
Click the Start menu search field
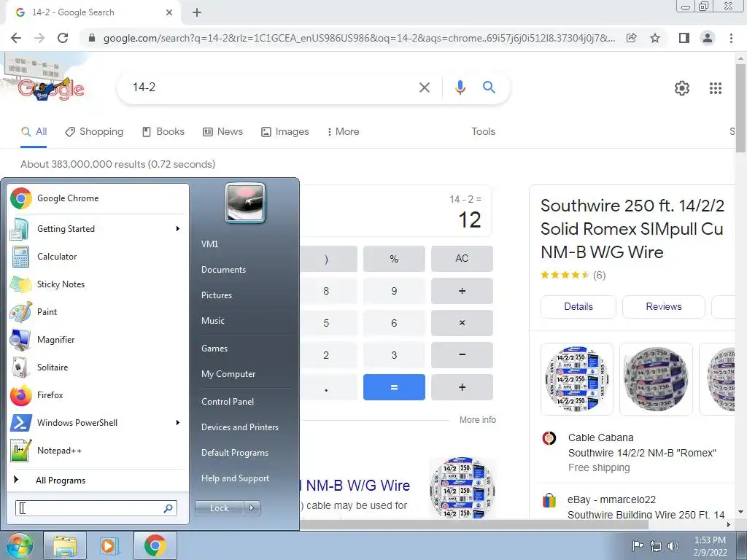pos(96,508)
